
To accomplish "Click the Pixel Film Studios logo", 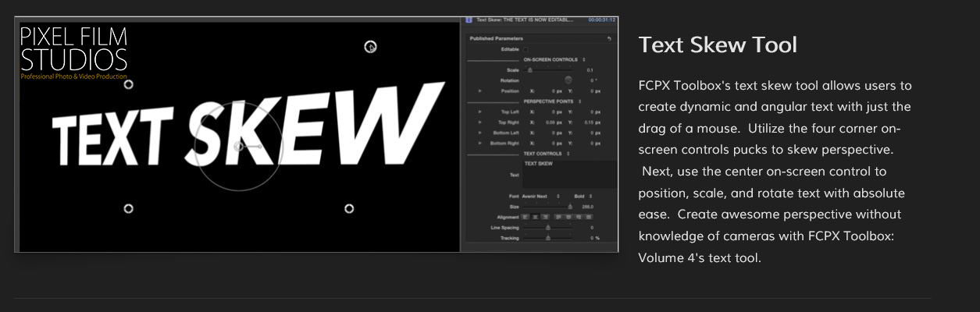I will [73, 52].
